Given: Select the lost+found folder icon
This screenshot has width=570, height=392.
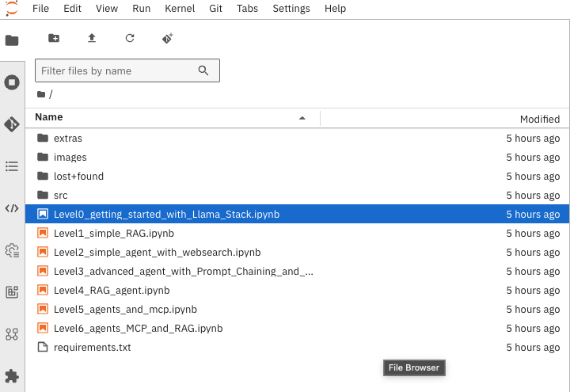Looking at the screenshot, I should [x=43, y=176].
